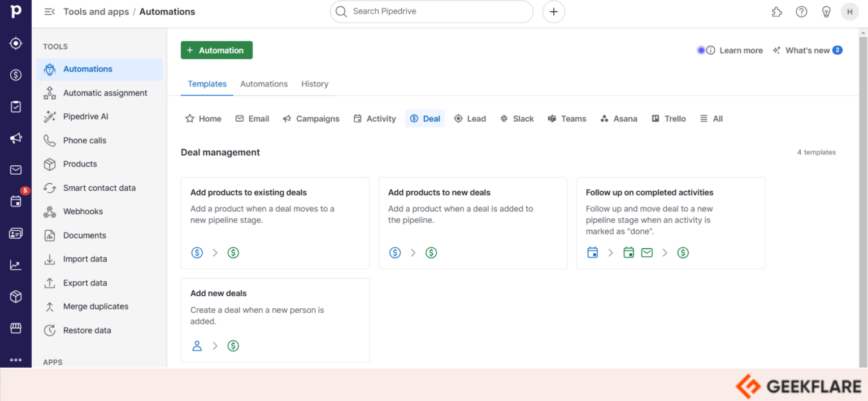This screenshot has height=401, width=868.
Task: Open Export data in sidebar
Action: (99, 283)
